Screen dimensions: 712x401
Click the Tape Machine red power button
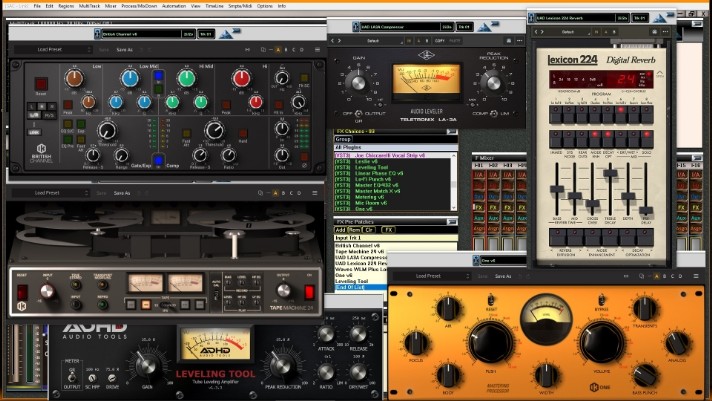[x=310, y=292]
